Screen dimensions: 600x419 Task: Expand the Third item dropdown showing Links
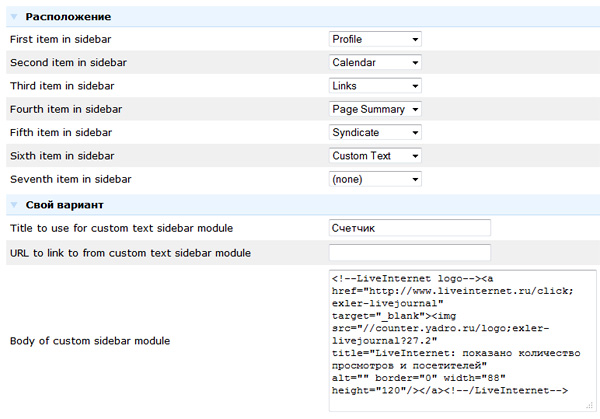tap(375, 86)
